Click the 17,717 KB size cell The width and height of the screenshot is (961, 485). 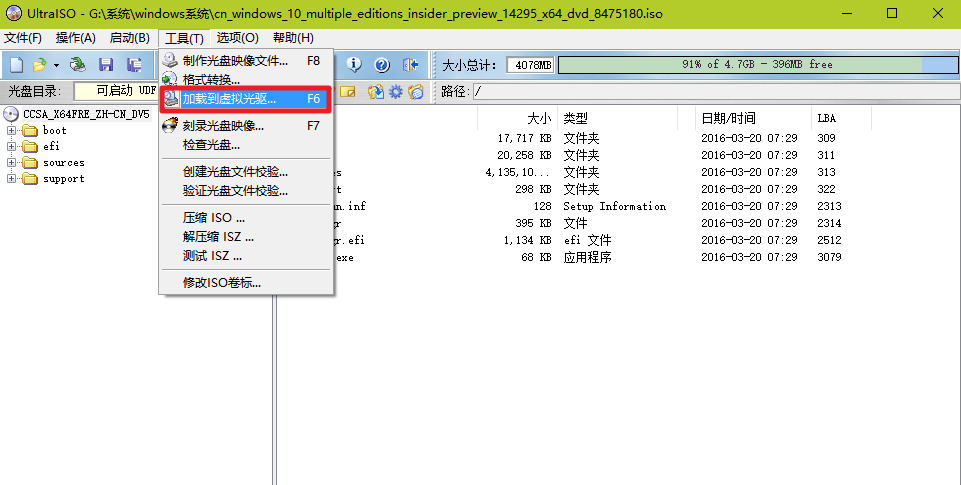524,139
